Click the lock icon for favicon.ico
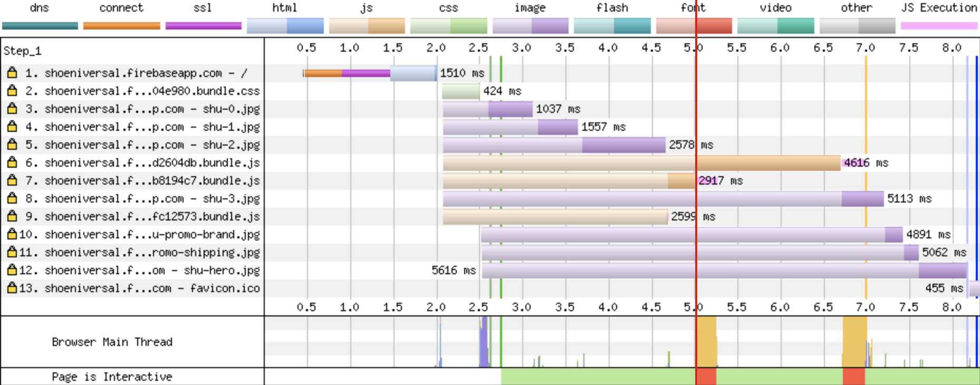The width and height of the screenshot is (980, 385). [12, 288]
